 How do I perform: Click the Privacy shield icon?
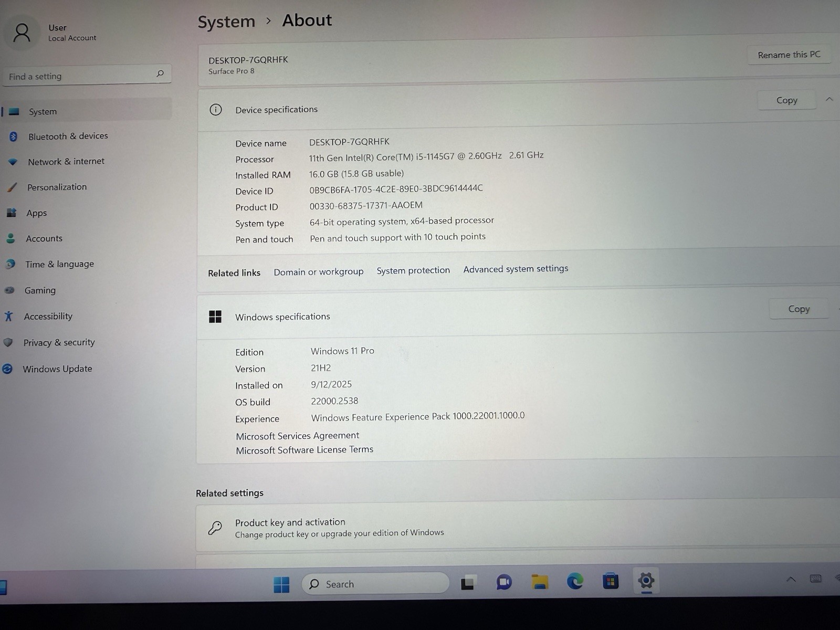(8, 342)
